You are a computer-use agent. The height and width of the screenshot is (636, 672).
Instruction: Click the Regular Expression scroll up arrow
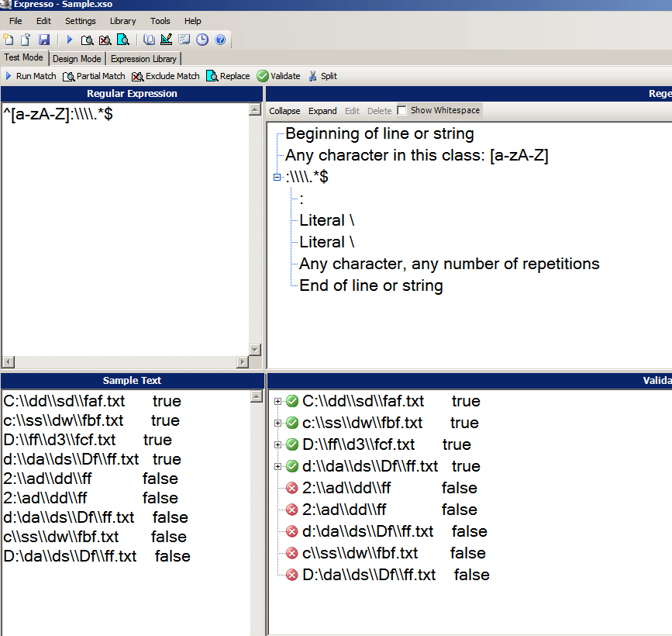coord(255,110)
